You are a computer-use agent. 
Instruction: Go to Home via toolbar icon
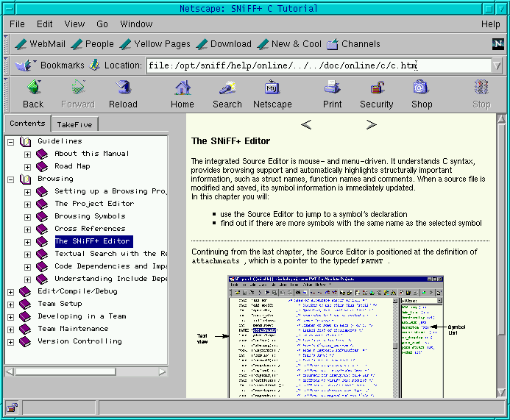(x=183, y=88)
